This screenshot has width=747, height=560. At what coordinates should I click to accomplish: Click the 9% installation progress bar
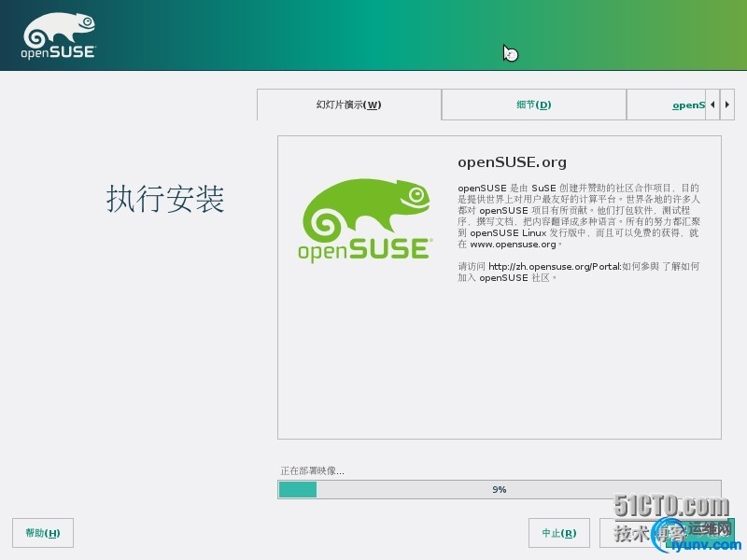coord(500,489)
